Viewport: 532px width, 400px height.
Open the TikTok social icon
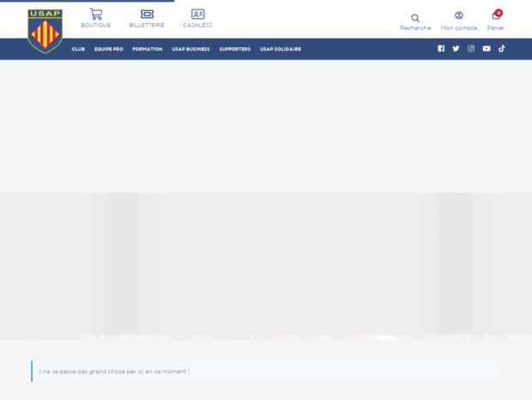click(x=502, y=49)
